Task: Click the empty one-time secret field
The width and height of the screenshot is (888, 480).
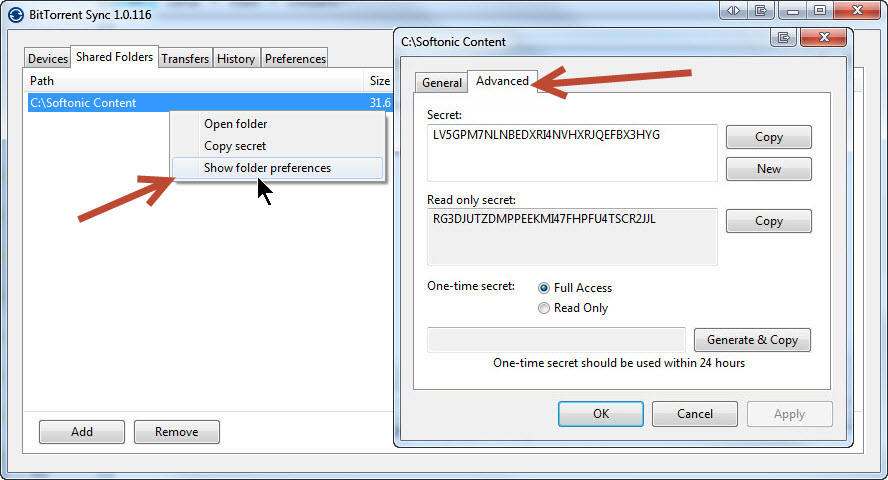Action: (556, 340)
